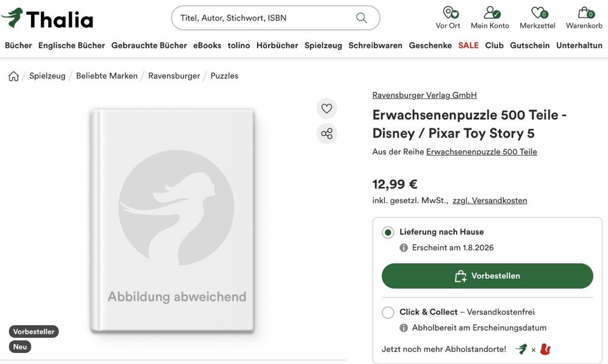Open Mein Konto account icon
The image size is (608, 364).
coord(490,17)
